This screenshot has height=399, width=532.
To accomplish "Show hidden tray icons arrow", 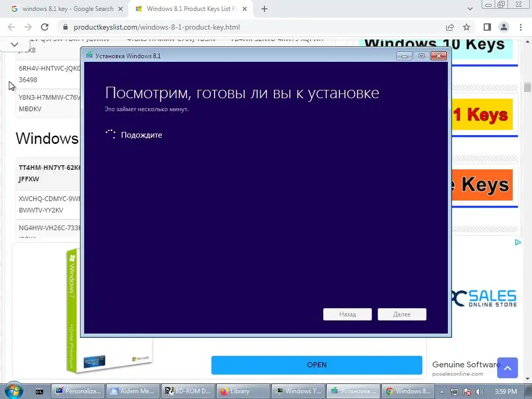I will 442,392.
